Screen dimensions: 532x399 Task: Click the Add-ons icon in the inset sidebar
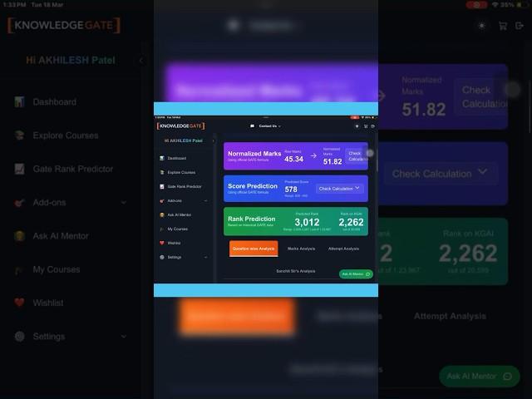(162, 201)
